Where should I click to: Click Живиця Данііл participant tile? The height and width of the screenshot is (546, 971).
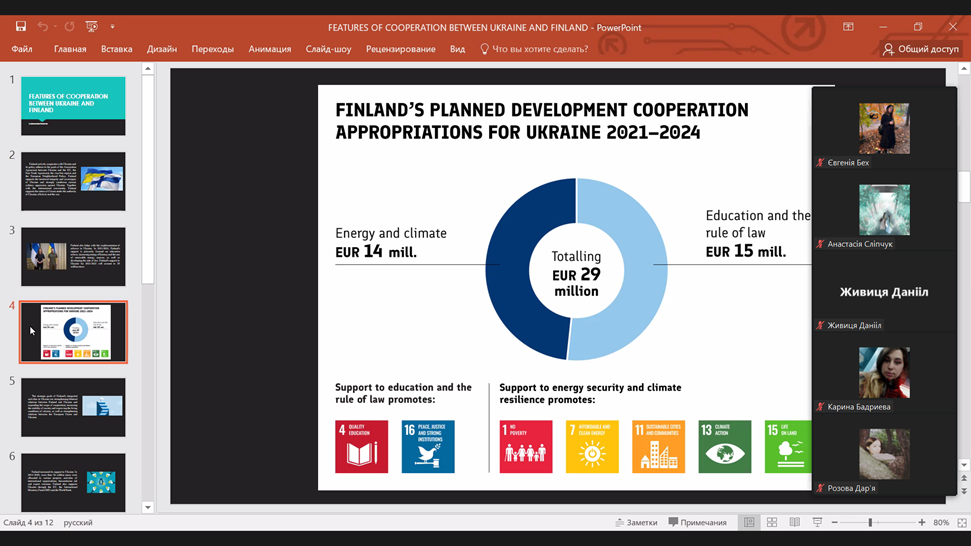[x=884, y=292]
